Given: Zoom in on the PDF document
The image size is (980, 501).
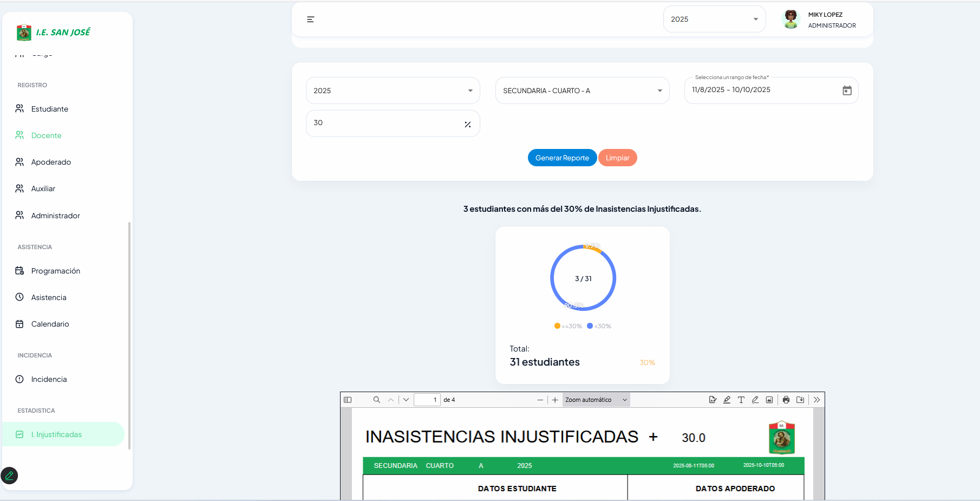Looking at the screenshot, I should coord(555,400).
